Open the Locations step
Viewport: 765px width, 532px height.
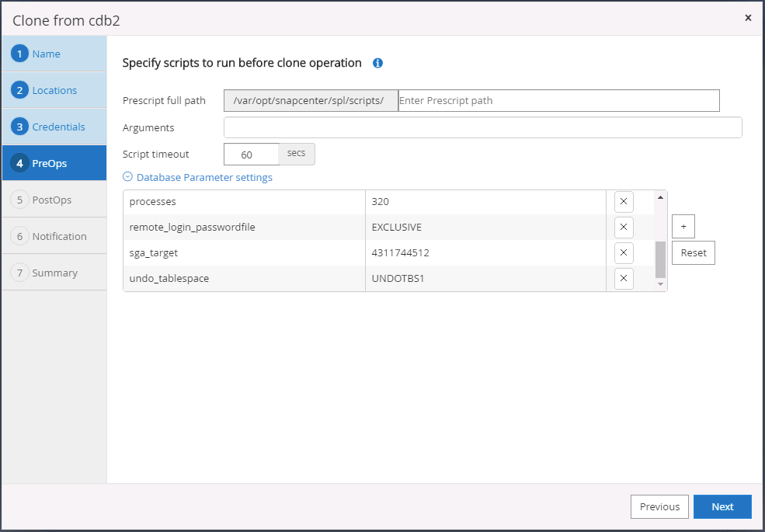(x=54, y=90)
